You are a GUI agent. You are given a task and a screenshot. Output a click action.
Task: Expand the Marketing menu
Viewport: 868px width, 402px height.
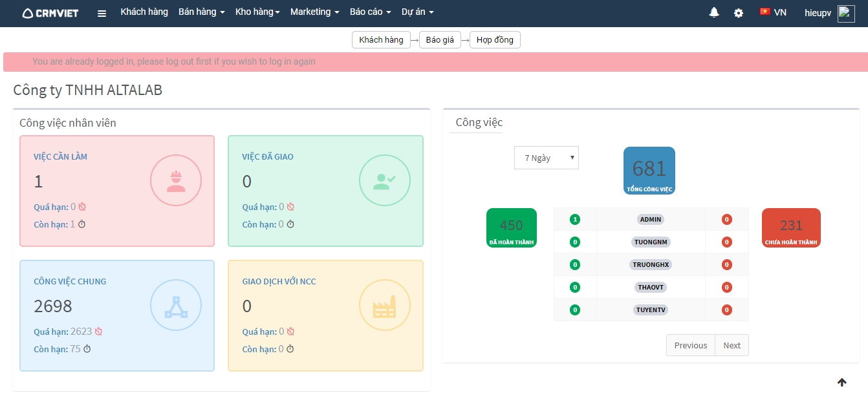[x=315, y=12]
